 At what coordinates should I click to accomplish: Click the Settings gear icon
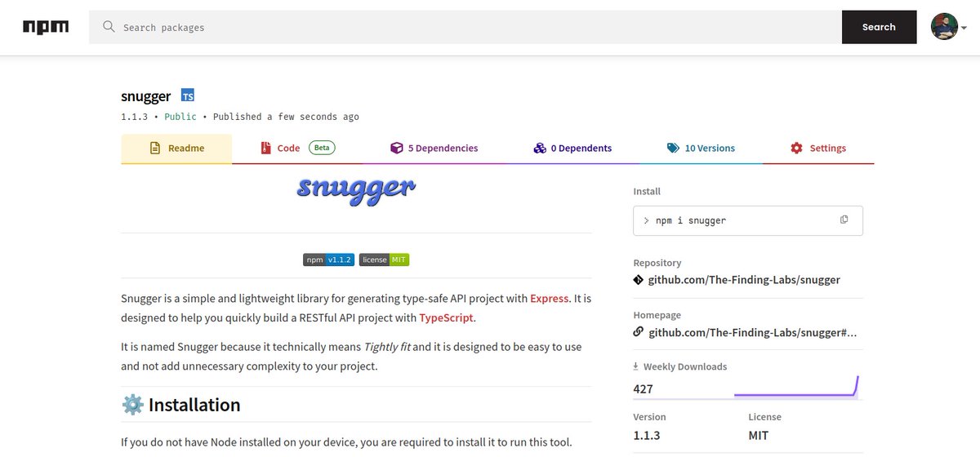(x=796, y=149)
